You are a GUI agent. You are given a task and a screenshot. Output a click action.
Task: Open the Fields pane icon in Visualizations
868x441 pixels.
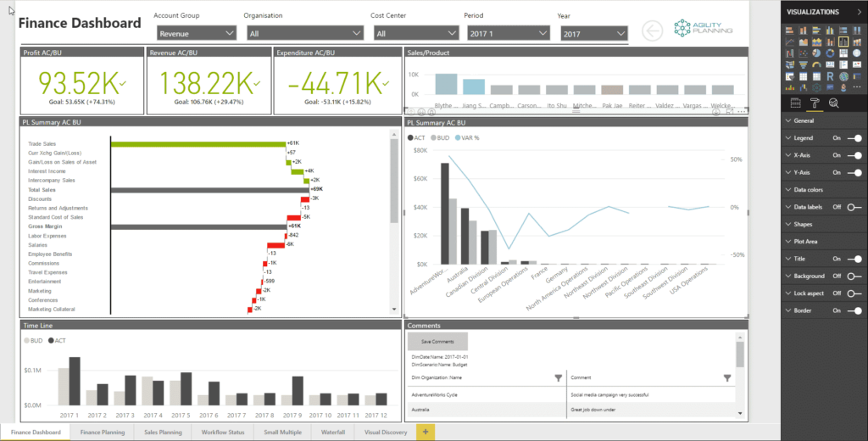[795, 103]
